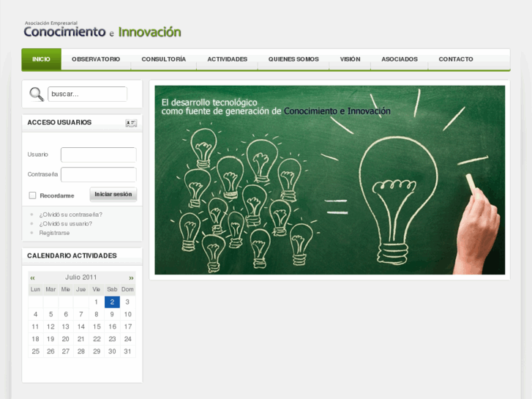This screenshot has height=399, width=532.
Task: Select day 3 in the calendar
Action: [x=127, y=302]
